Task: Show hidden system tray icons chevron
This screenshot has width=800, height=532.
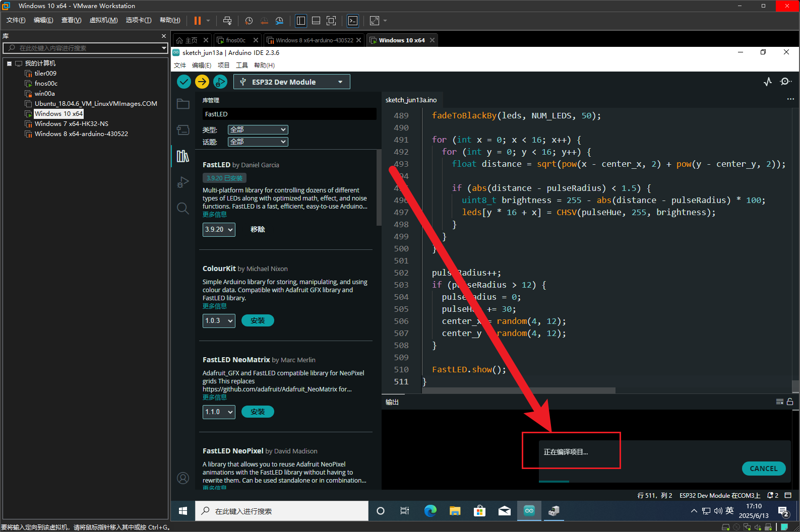Action: click(x=694, y=511)
